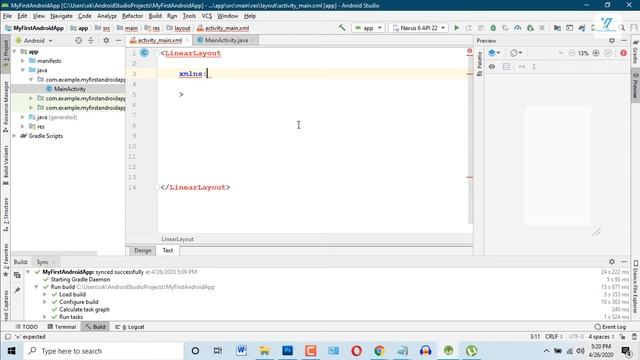Image resolution: width=640 pixels, height=360 pixels.
Task: Toggle the Palette vertical tab in Preview
Action: pos(480,64)
